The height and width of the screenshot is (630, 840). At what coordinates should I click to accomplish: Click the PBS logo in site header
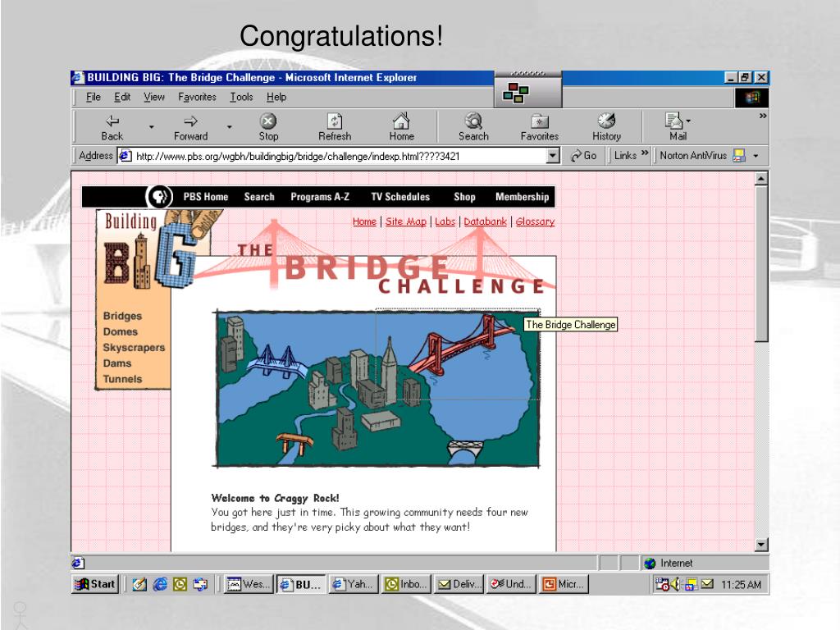pyautogui.click(x=159, y=197)
